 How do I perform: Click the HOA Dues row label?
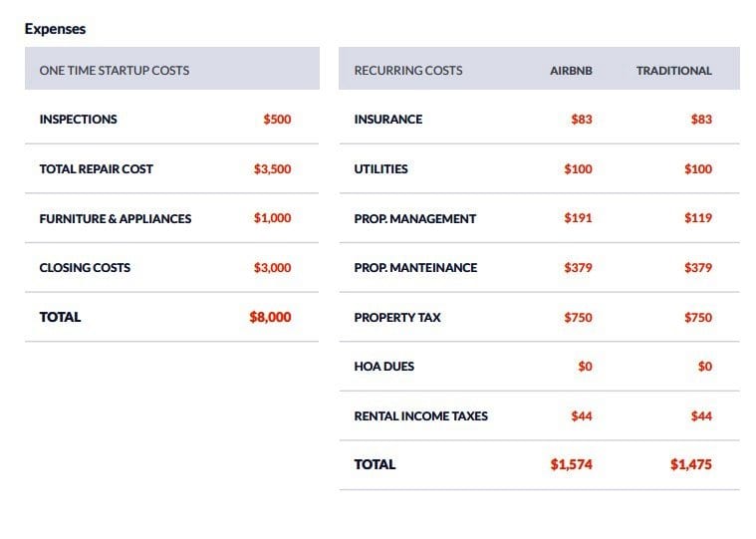point(383,367)
